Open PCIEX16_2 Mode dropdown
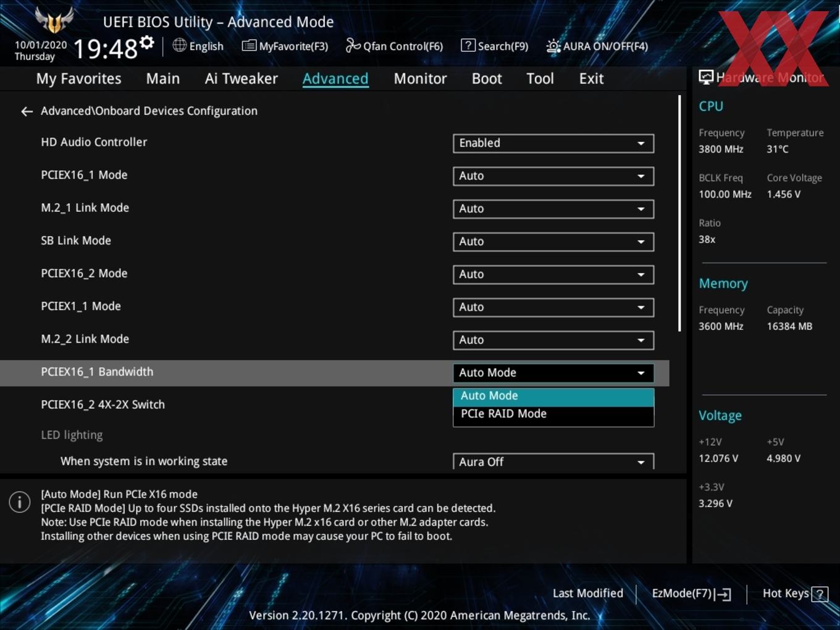The height and width of the screenshot is (630, 840). coord(553,274)
